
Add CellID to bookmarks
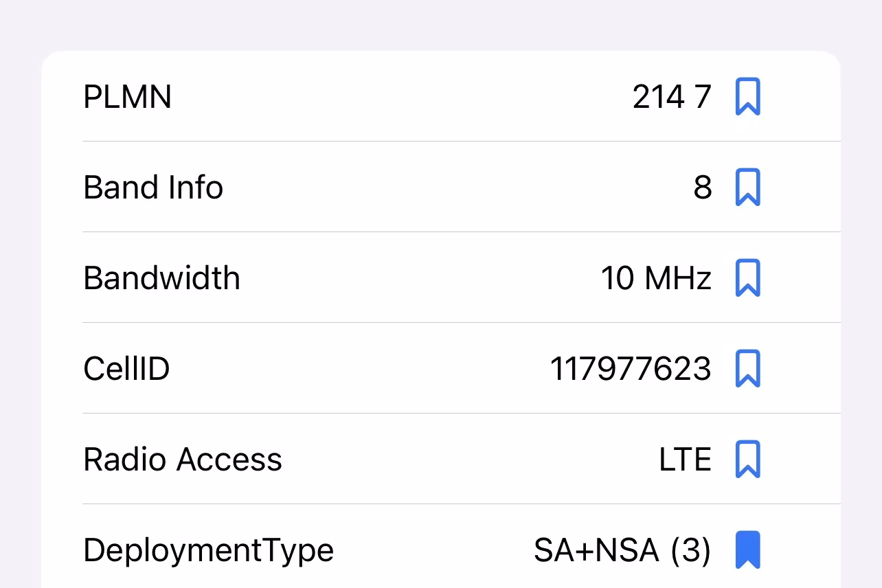[748, 369]
